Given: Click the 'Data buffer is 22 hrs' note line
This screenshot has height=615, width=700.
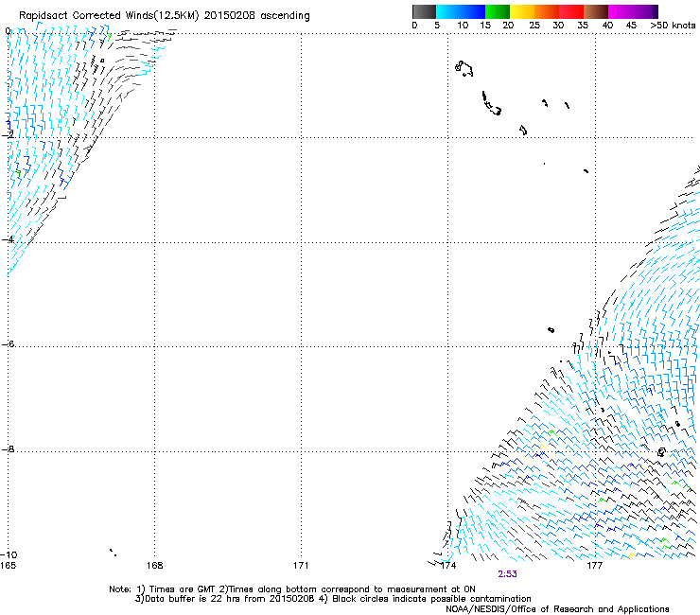Looking at the screenshot, I should click(333, 599).
